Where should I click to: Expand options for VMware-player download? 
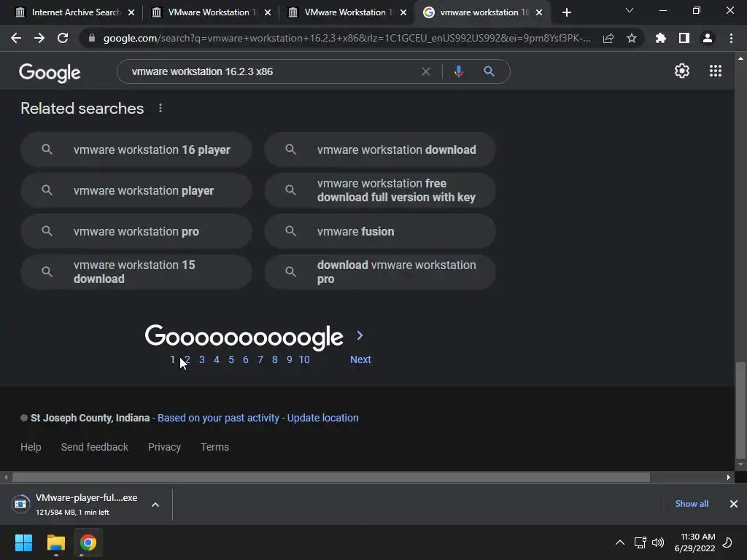click(155, 505)
